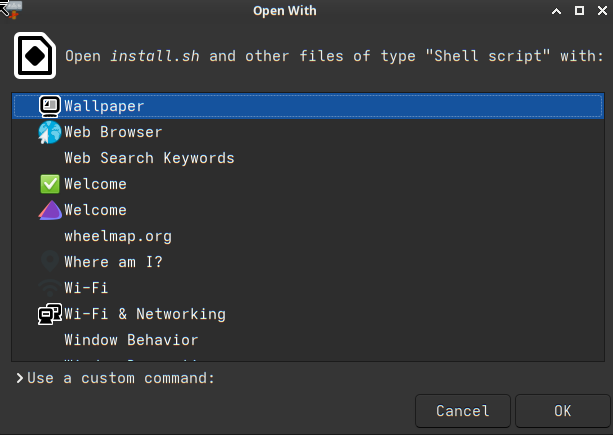Click the shell script file type icon
The image size is (613, 435).
click(35, 55)
